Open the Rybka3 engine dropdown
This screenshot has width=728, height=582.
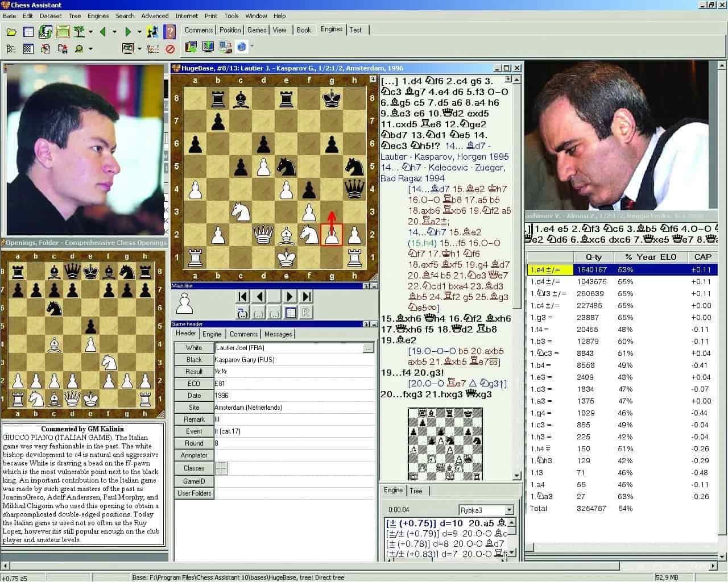[x=509, y=510]
